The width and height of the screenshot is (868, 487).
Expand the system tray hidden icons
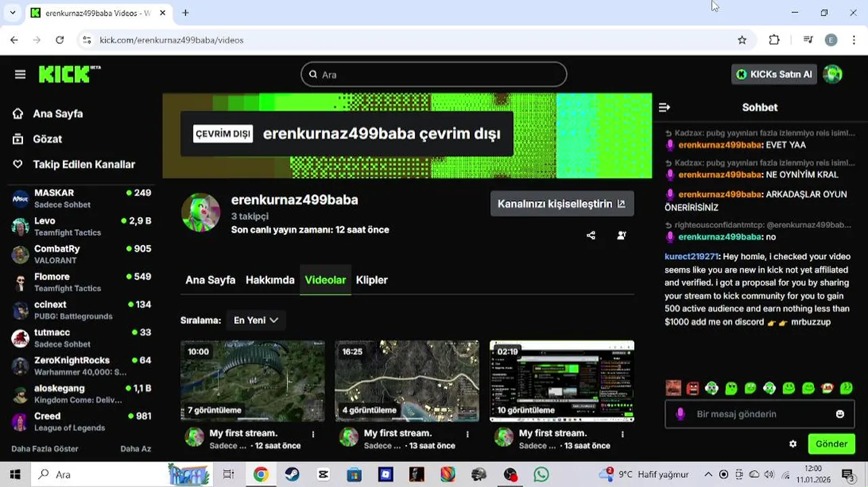click(x=708, y=475)
